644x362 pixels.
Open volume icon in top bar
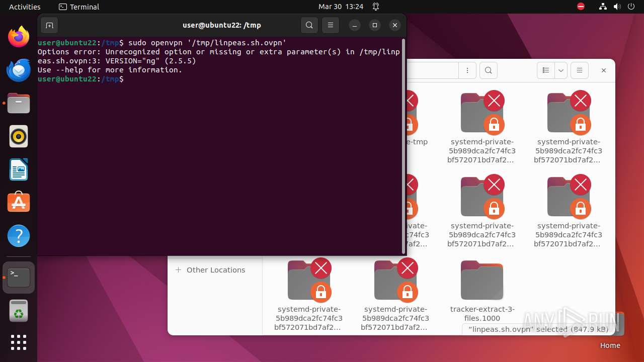pyautogui.click(x=617, y=7)
